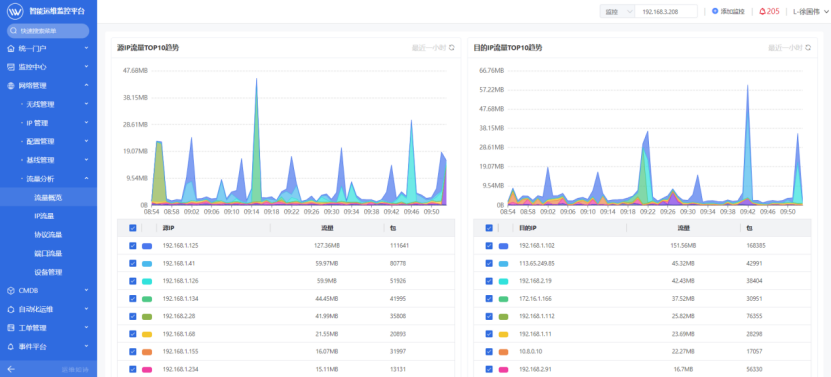
Task: Toggle the select-all checkbox in 源IP table
Action: tap(132, 228)
